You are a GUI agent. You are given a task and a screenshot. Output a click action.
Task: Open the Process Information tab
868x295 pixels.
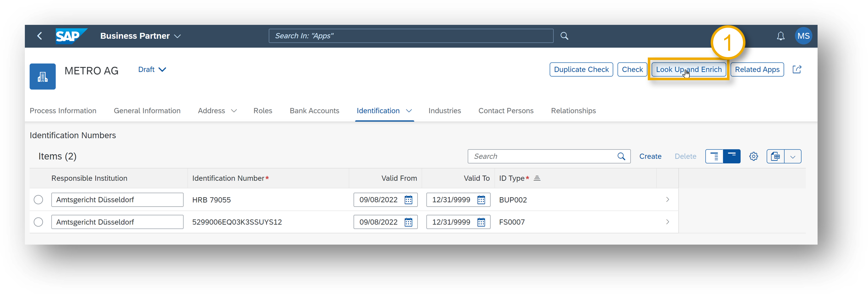[x=63, y=111]
